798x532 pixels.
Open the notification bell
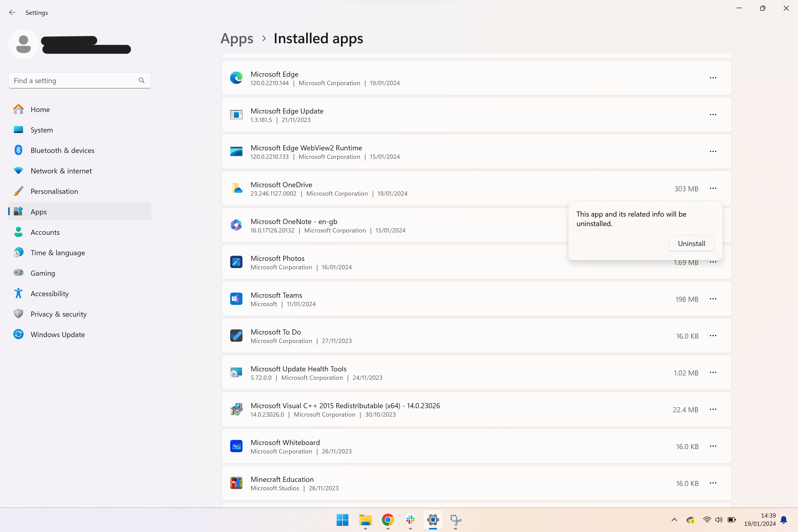(783, 520)
